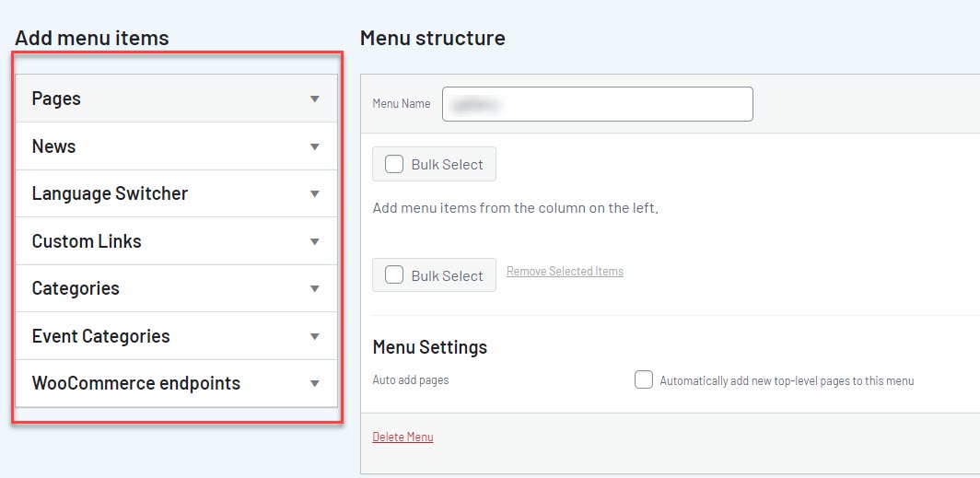Viewport: 980px width, 478px height.
Task: Click the Pages heading label
Action: tap(56, 99)
